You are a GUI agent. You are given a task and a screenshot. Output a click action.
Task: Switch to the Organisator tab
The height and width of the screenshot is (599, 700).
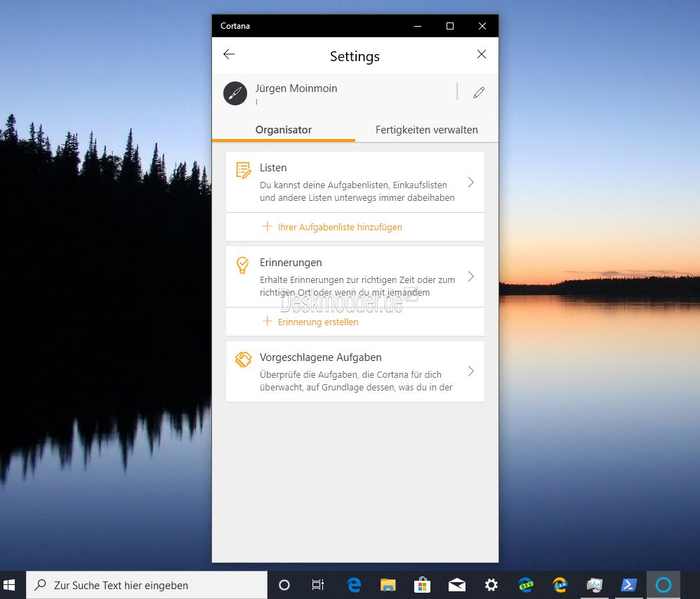[284, 130]
